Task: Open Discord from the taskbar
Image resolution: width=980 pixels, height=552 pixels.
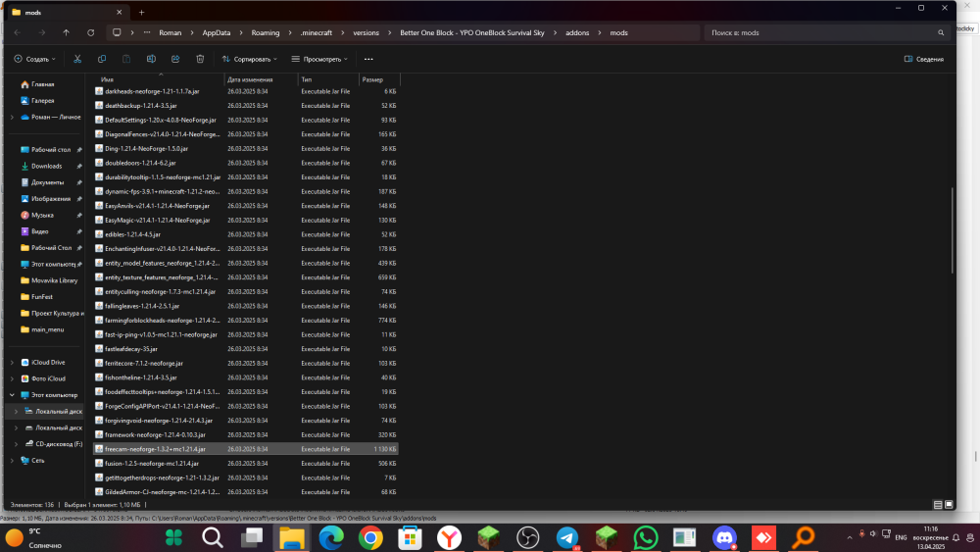Action: [724, 537]
